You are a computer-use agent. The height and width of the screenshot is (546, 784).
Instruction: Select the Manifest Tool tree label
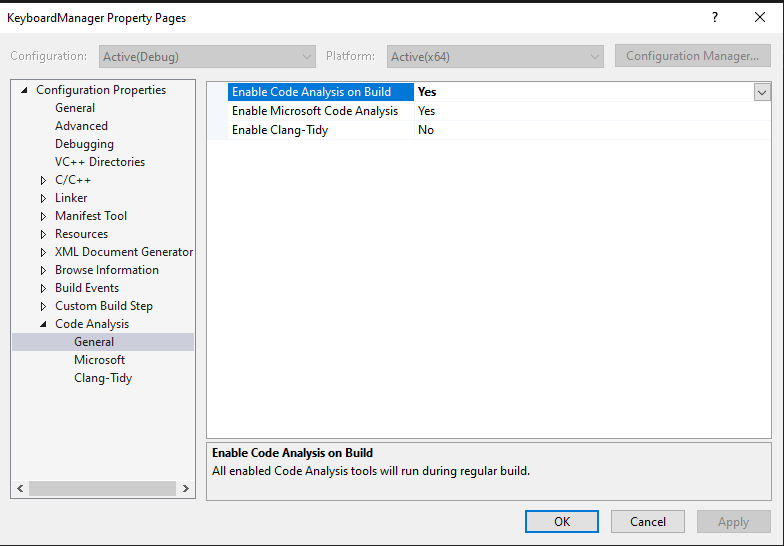pyautogui.click(x=91, y=216)
